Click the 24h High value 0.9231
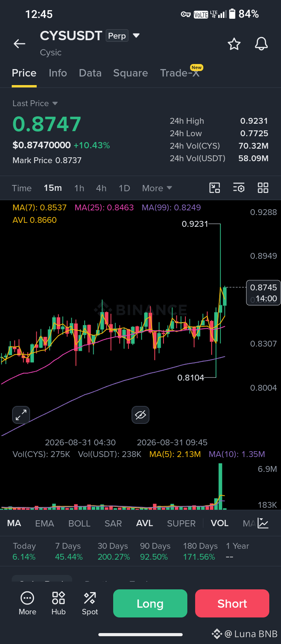The width and height of the screenshot is (281, 644). 254,121
